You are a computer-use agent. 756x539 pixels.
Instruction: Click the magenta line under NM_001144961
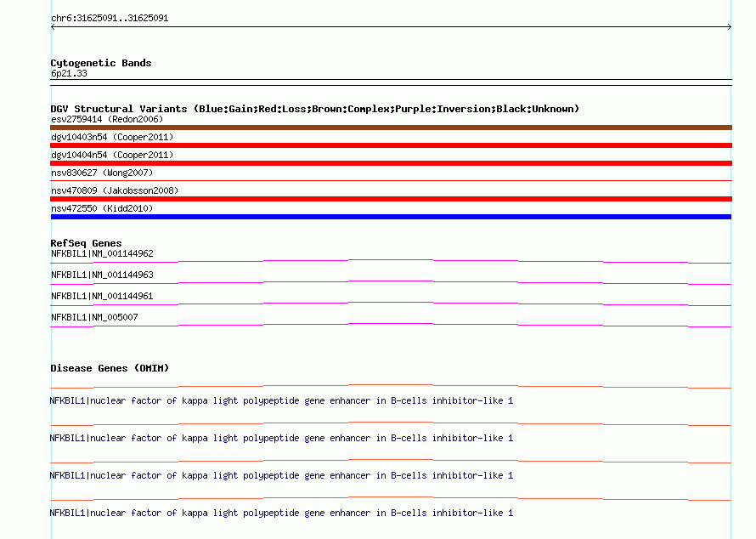point(391,304)
